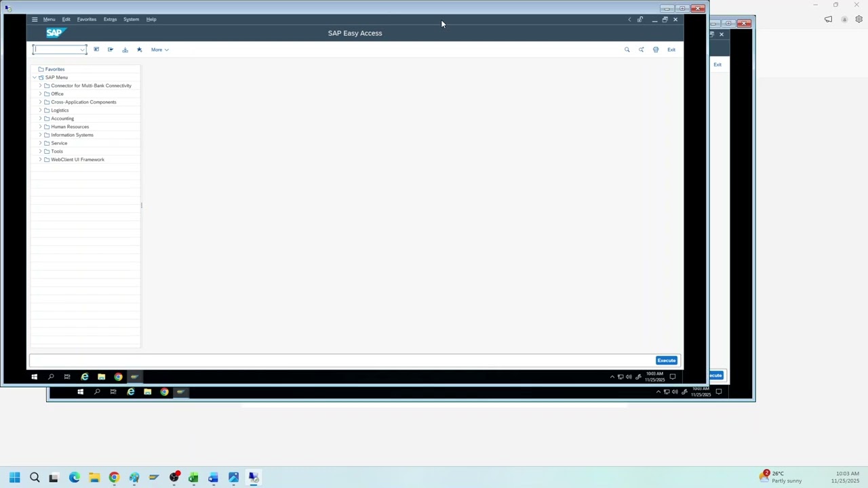Open File Explorer in remote taskbar

pyautogui.click(x=101, y=377)
